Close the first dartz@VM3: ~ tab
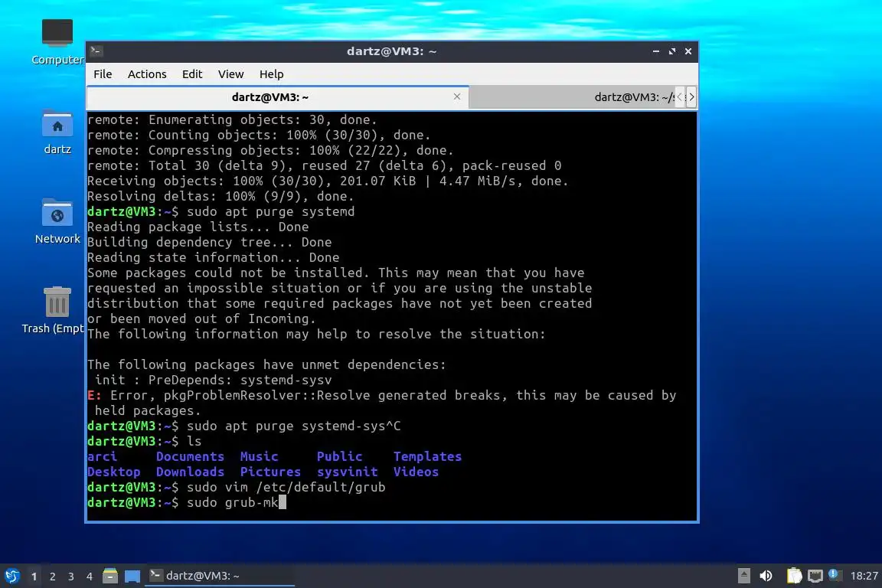Viewport: 882px width, 588px height. pos(457,96)
